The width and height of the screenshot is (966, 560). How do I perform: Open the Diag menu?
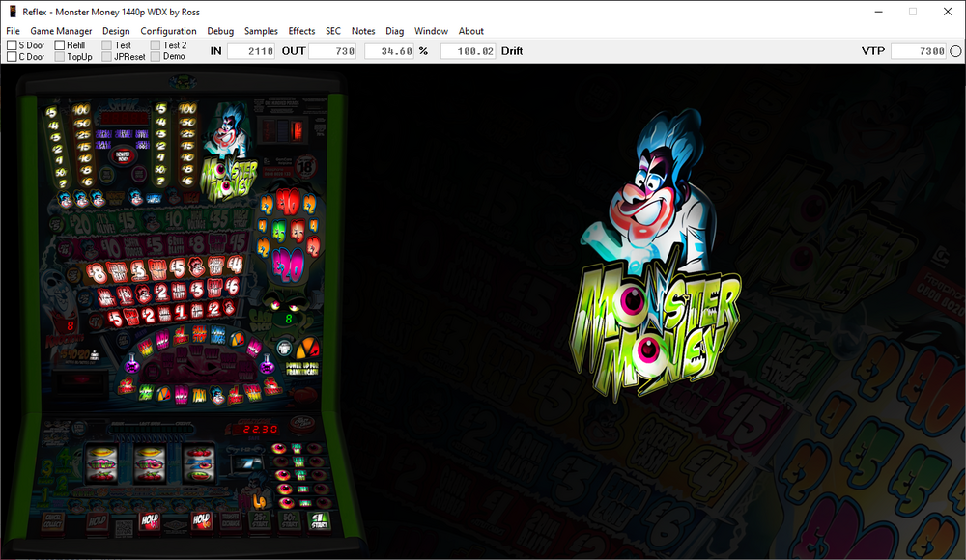pyautogui.click(x=394, y=31)
